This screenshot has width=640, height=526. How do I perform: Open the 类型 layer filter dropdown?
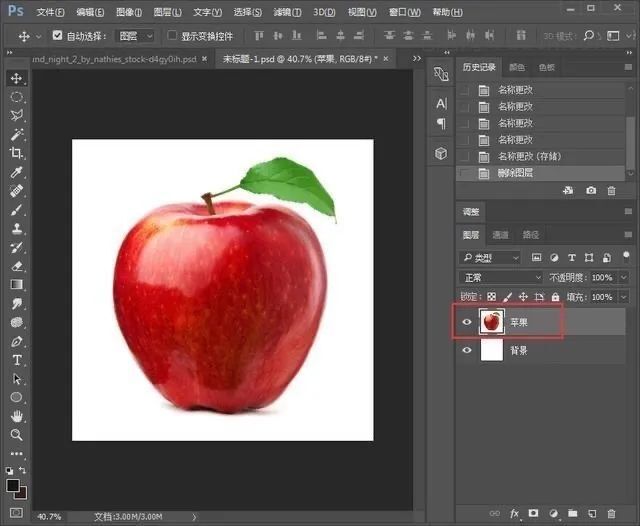click(489, 258)
